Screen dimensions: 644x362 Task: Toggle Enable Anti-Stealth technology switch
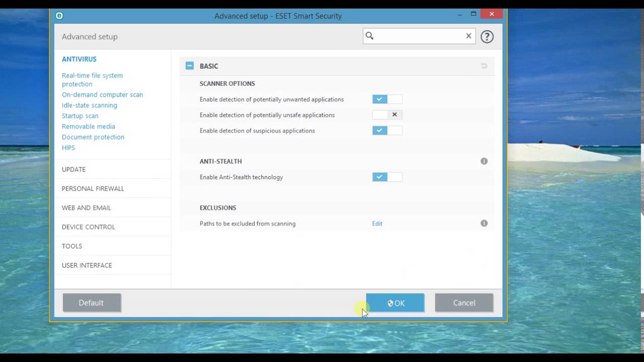click(x=387, y=177)
